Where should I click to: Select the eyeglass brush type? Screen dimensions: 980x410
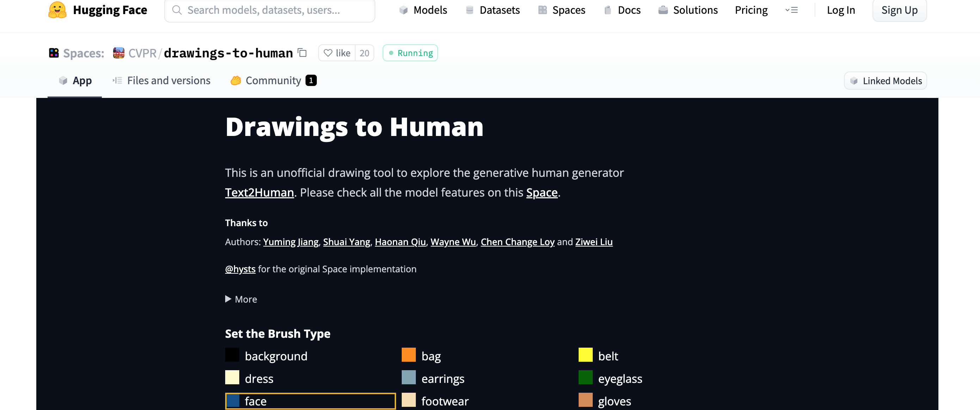(x=664, y=378)
